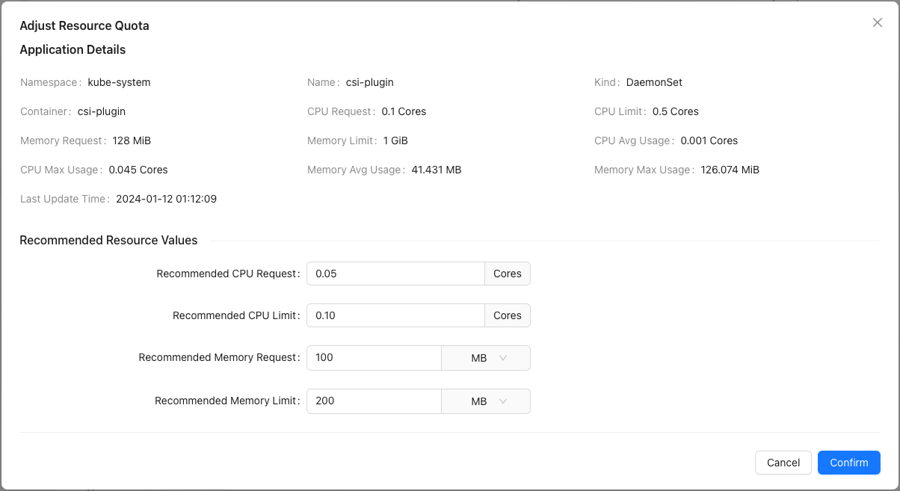Click the CPU Max Usage 0.045 Cores value
Viewport: 900px width, 491px height.
pyautogui.click(x=138, y=169)
